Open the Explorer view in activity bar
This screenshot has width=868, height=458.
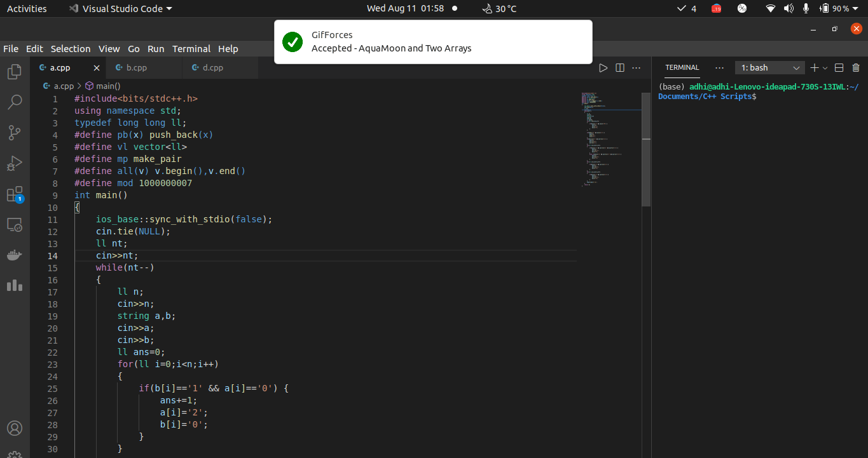(x=15, y=72)
